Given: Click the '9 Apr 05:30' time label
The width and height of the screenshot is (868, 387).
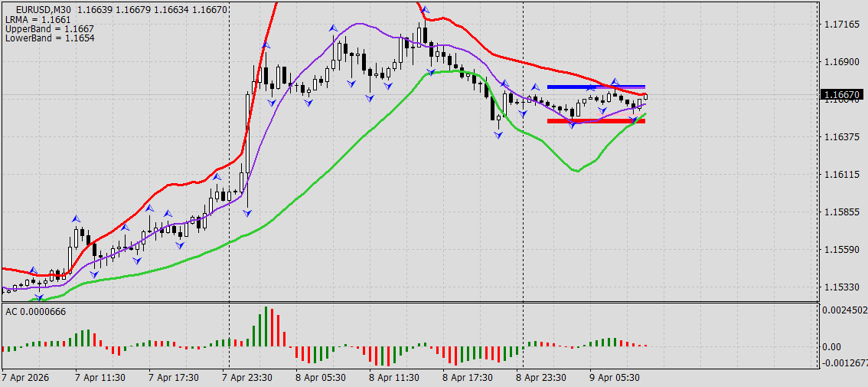Looking at the screenshot, I should [615, 378].
